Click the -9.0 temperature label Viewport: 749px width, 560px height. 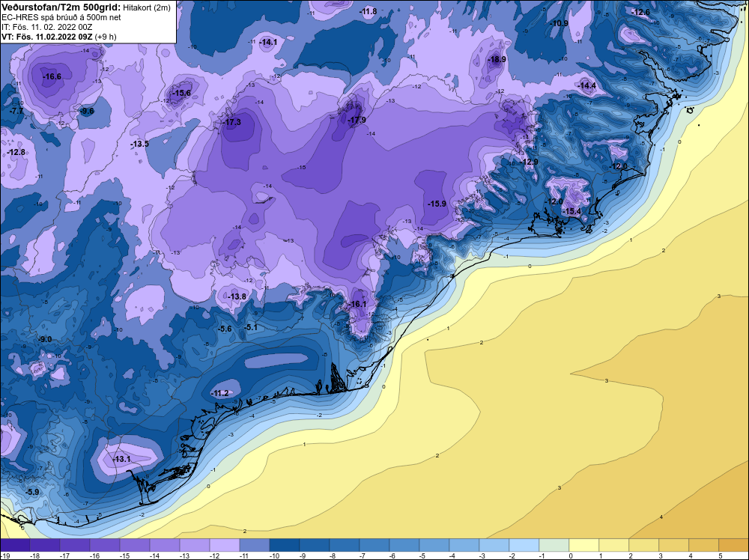tap(45, 339)
